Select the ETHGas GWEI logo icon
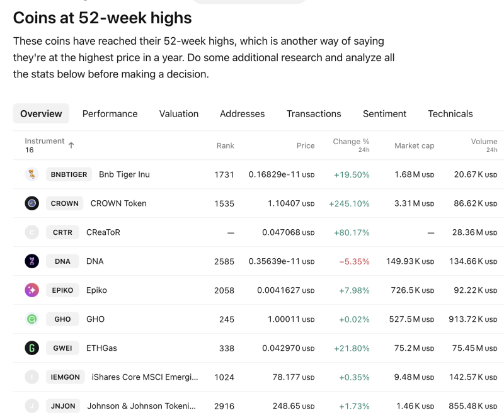The image size is (504, 420). (31, 348)
